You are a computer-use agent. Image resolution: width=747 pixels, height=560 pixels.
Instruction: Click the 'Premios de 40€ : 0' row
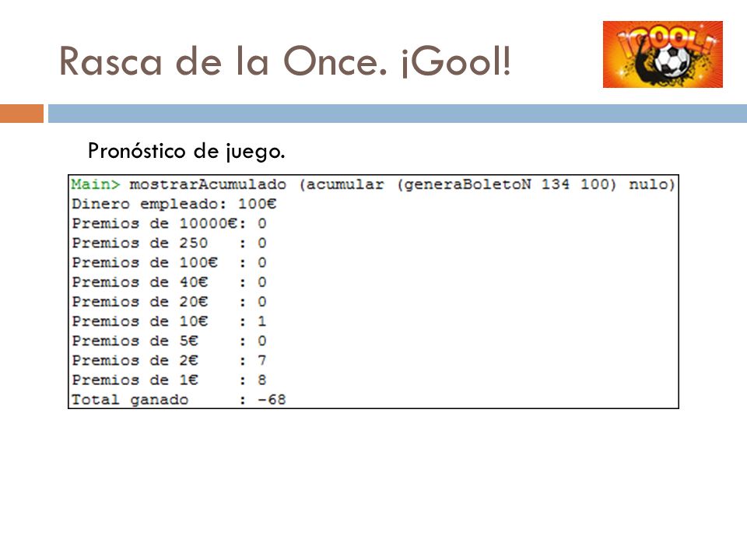tap(169, 282)
